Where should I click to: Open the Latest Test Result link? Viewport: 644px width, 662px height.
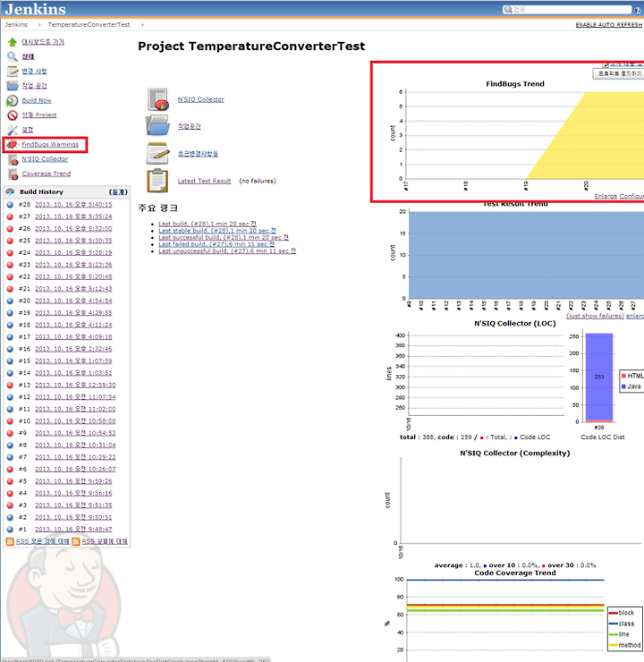click(x=204, y=181)
